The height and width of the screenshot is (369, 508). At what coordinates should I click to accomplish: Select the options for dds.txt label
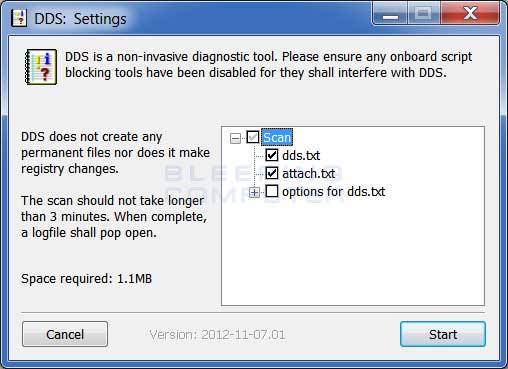(x=334, y=191)
